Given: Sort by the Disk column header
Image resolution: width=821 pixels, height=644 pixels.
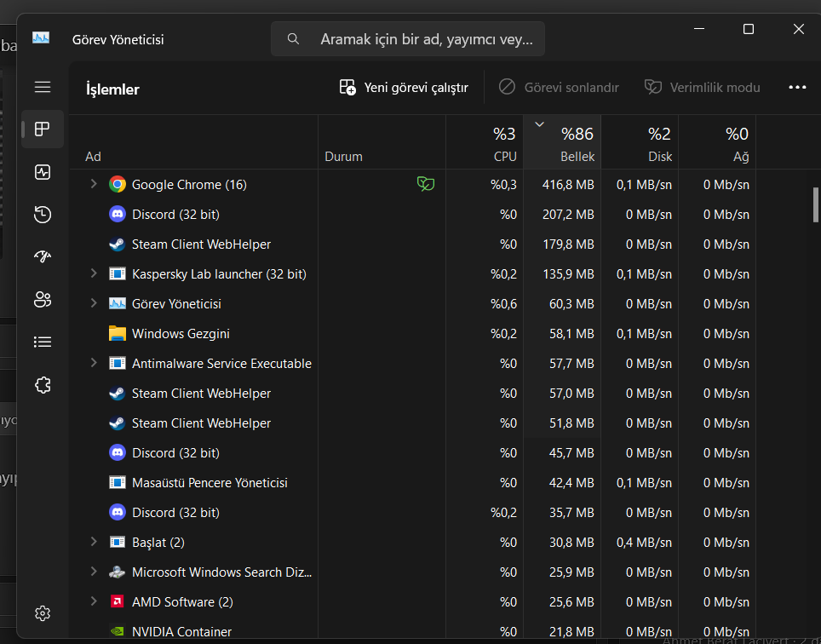Looking at the screenshot, I should 640,142.
